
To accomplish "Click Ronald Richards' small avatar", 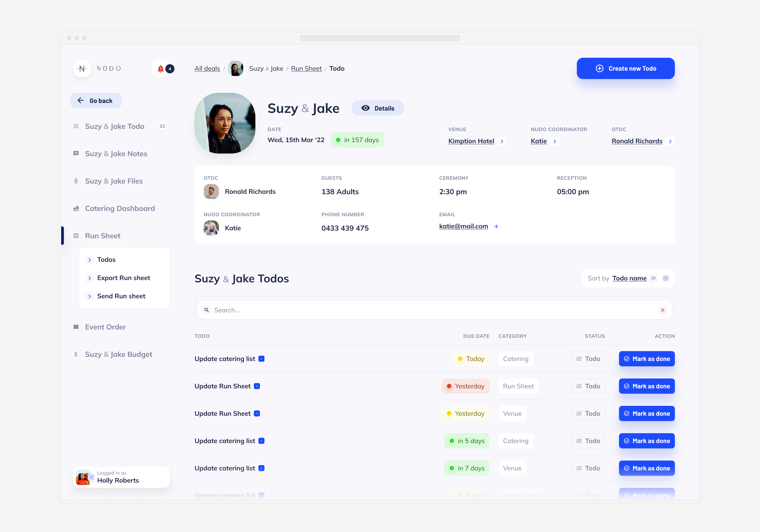I will tap(211, 192).
